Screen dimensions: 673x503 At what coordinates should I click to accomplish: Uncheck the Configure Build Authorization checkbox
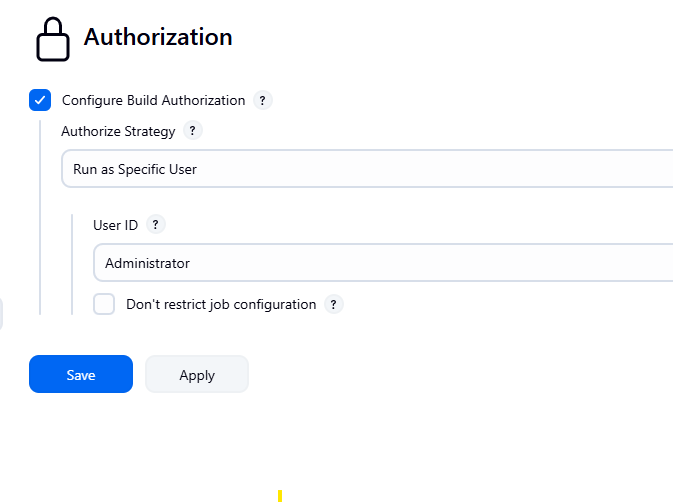click(40, 100)
